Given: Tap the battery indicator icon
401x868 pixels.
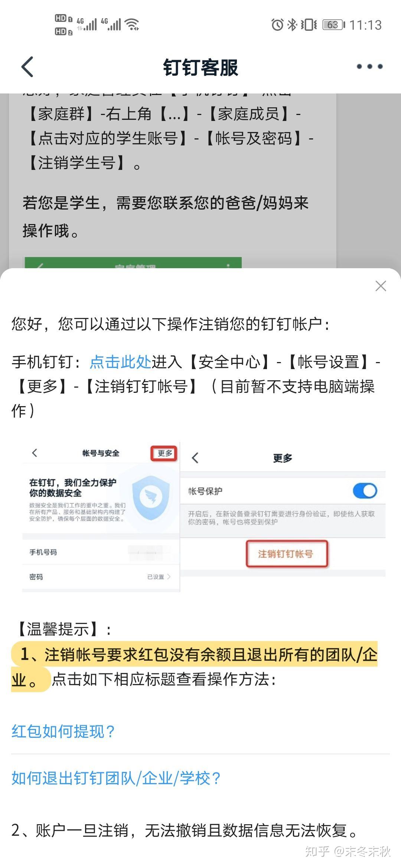Looking at the screenshot, I should pyautogui.click(x=333, y=25).
